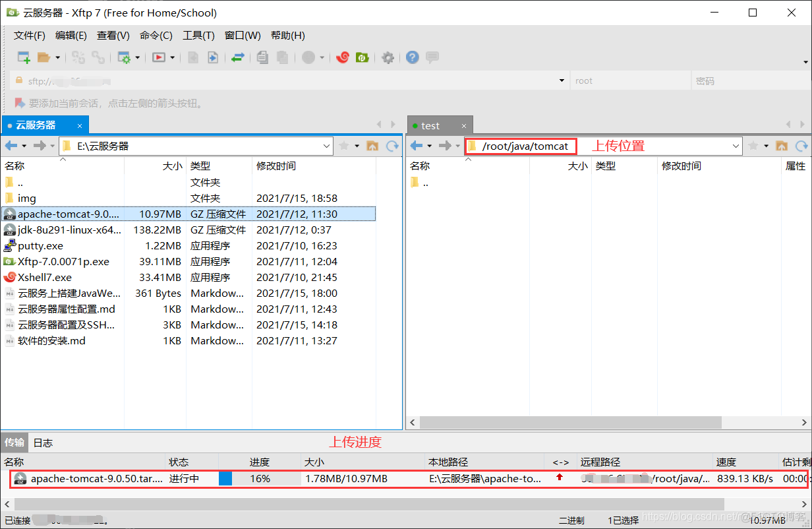The width and height of the screenshot is (812, 529).
Task: Open the sftp host address dropdown
Action: 562,80
